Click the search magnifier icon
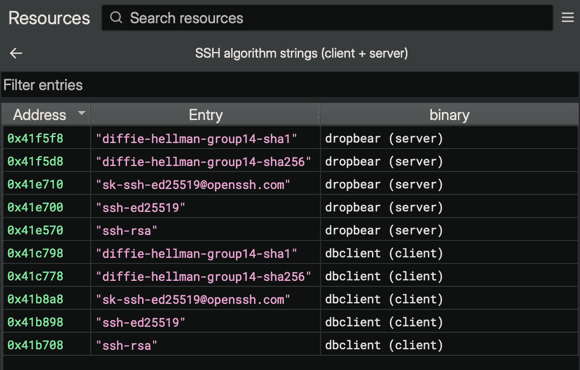This screenshot has width=580, height=370. pos(116,17)
